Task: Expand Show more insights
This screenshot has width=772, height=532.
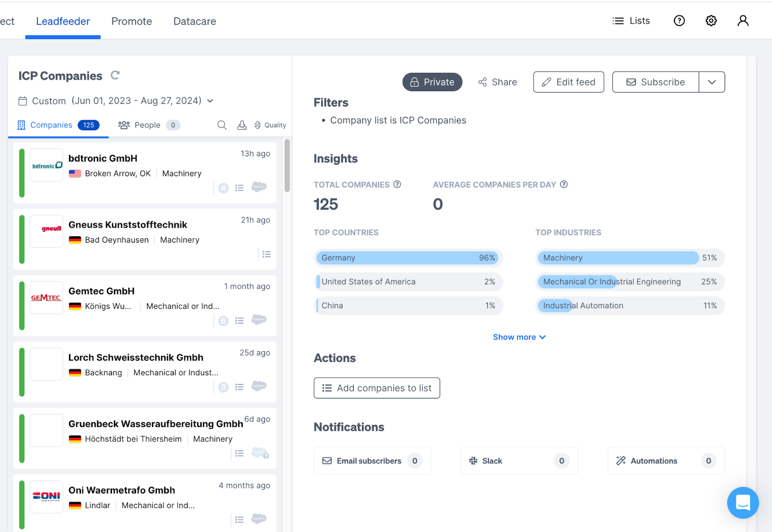Action: click(x=519, y=337)
